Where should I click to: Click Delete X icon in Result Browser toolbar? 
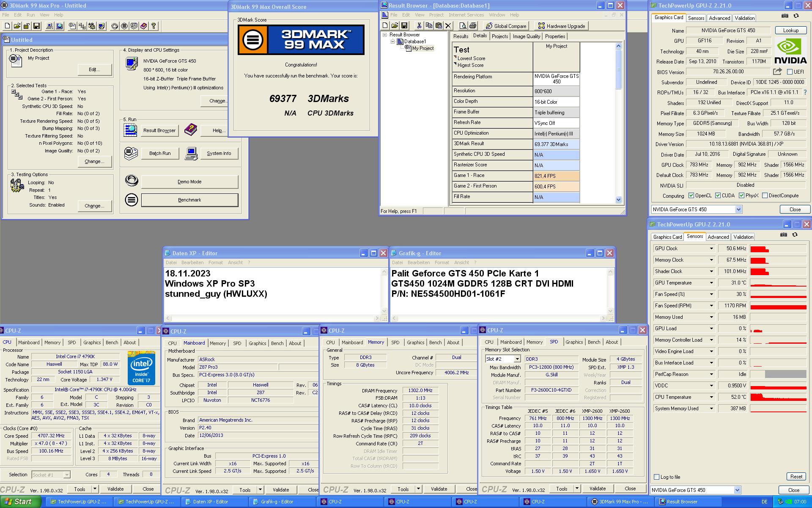click(x=448, y=26)
